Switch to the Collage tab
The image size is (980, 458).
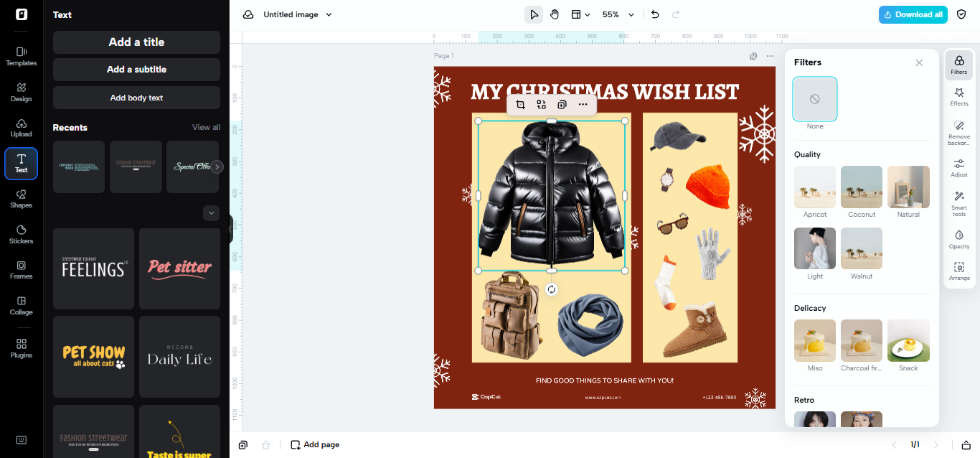pos(22,305)
